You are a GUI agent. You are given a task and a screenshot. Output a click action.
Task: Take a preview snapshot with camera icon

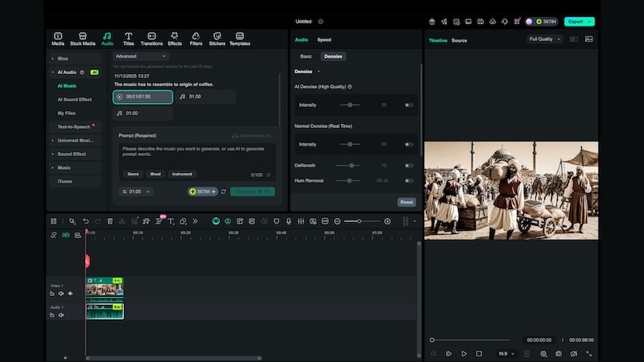click(559, 353)
